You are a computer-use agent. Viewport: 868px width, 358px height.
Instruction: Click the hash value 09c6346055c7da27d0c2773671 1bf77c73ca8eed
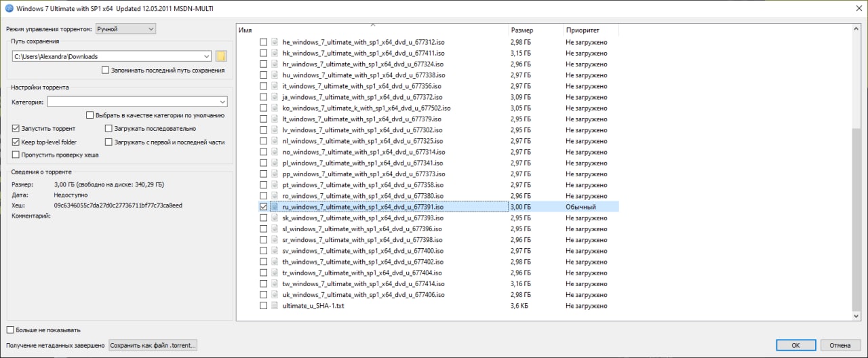click(x=118, y=205)
